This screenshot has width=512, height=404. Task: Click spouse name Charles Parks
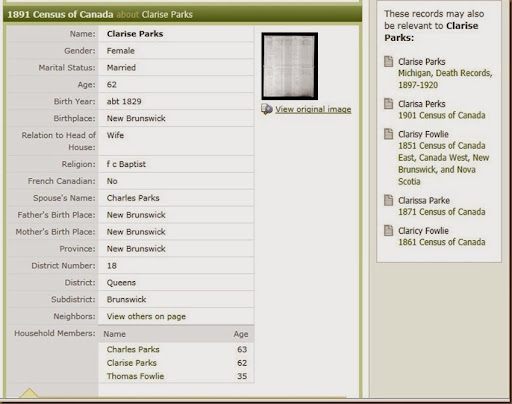coord(133,198)
